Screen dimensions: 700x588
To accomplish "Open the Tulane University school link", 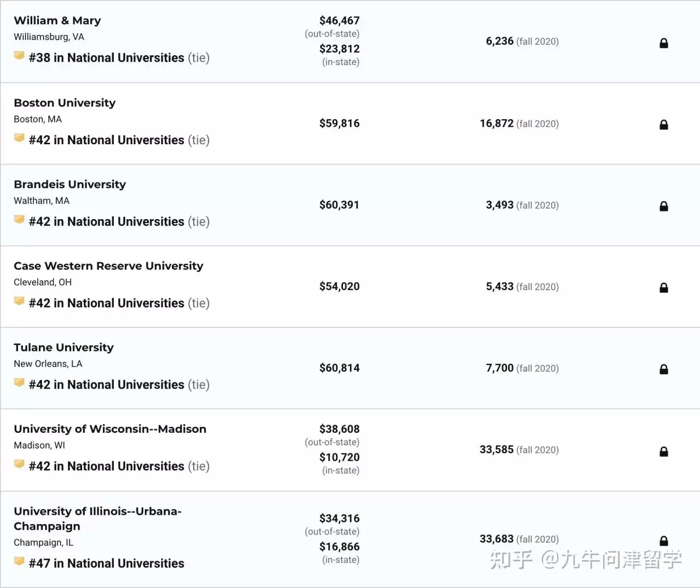I will [x=63, y=348].
